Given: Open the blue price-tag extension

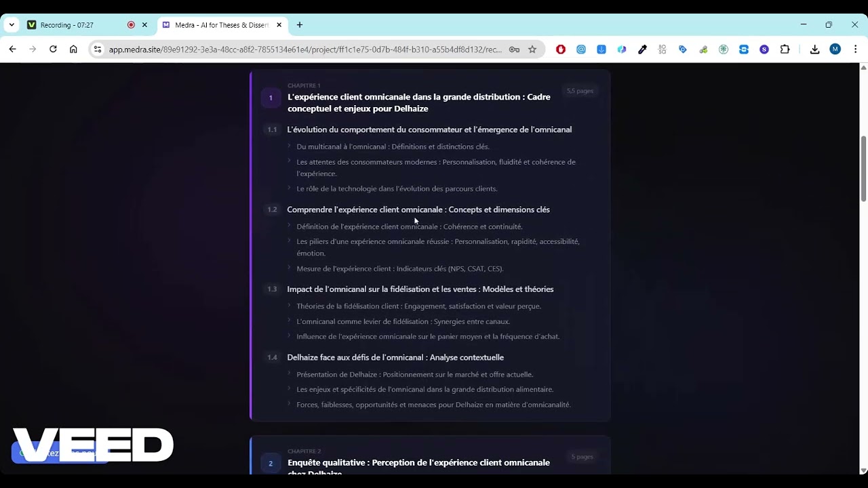Looking at the screenshot, I should click(683, 49).
